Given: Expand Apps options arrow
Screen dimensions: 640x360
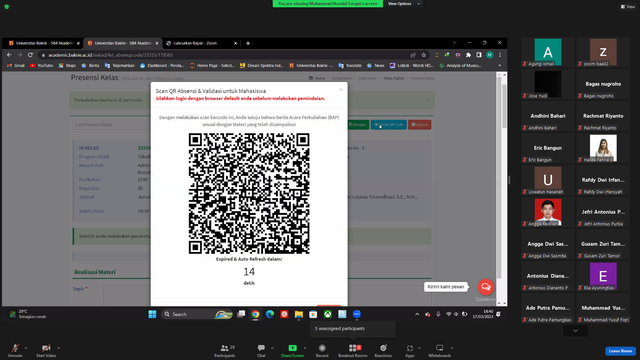Looking at the screenshot, I should tap(419, 348).
